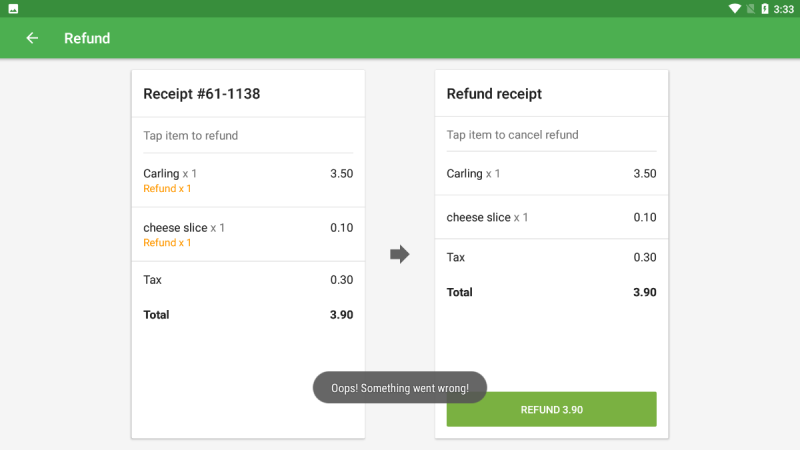Viewport: 800px width, 450px height.
Task: Tap the orange "Refund x 1" under Carling
Action: point(167,189)
